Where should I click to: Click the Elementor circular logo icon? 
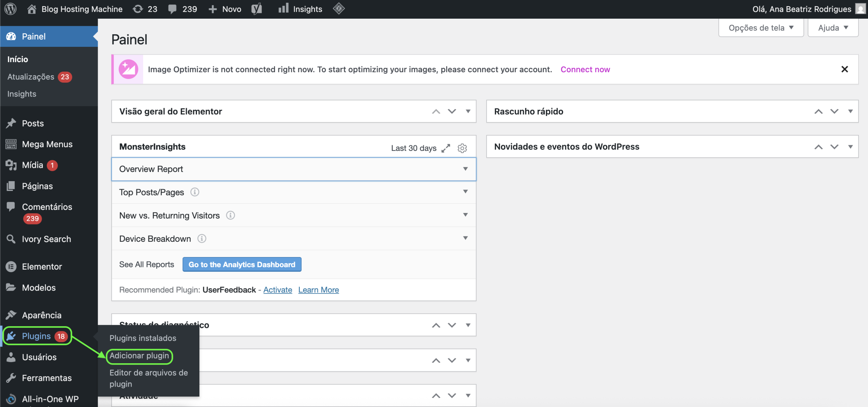pos(11,267)
